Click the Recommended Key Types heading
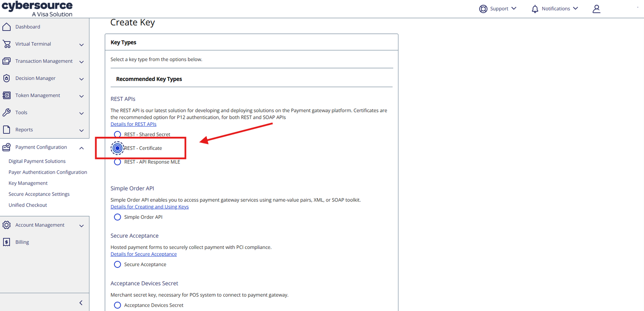 149,79
